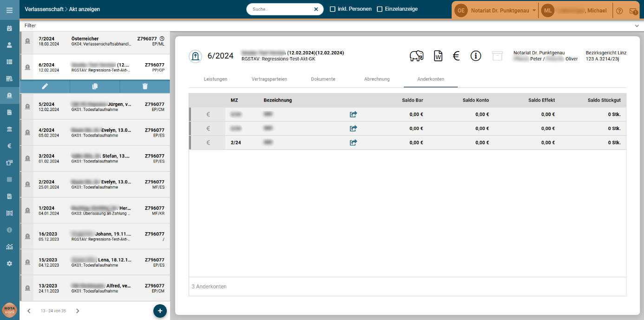Sort by the Saldo Effekt column header

[541, 100]
